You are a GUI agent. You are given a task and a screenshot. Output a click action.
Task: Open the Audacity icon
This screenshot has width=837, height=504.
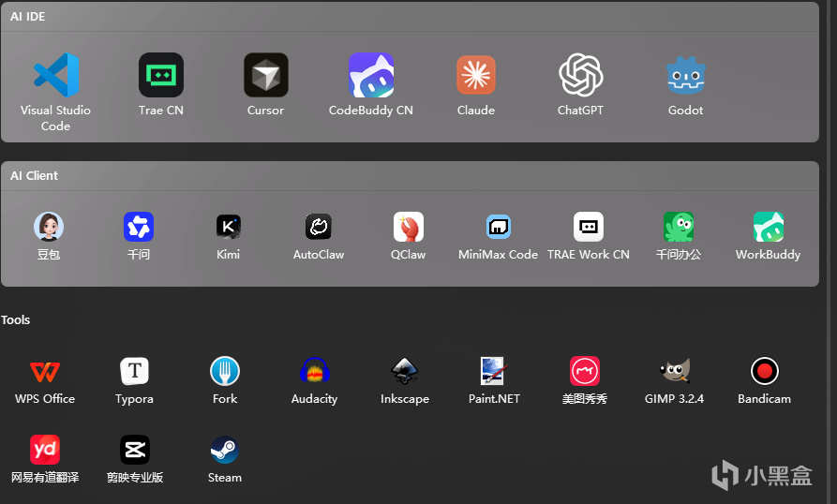pyautogui.click(x=315, y=371)
